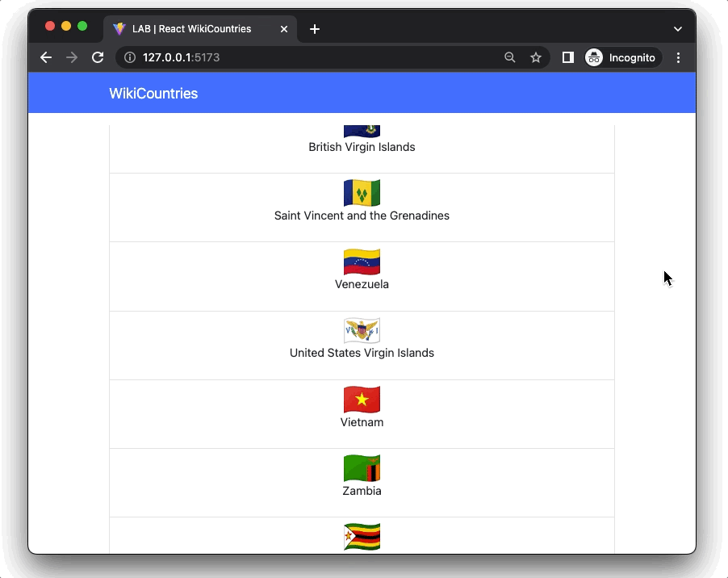Click inside the address bar URL field
This screenshot has height=578, width=728.
point(242,57)
